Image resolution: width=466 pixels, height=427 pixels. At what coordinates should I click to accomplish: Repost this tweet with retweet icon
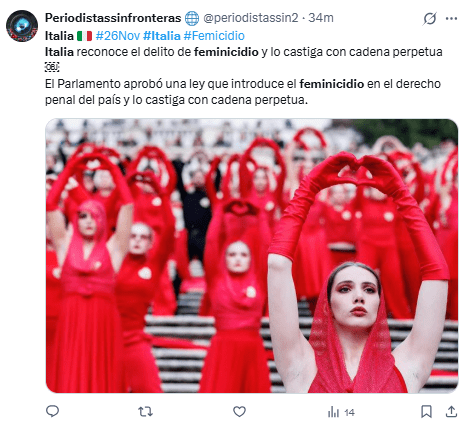click(x=145, y=412)
